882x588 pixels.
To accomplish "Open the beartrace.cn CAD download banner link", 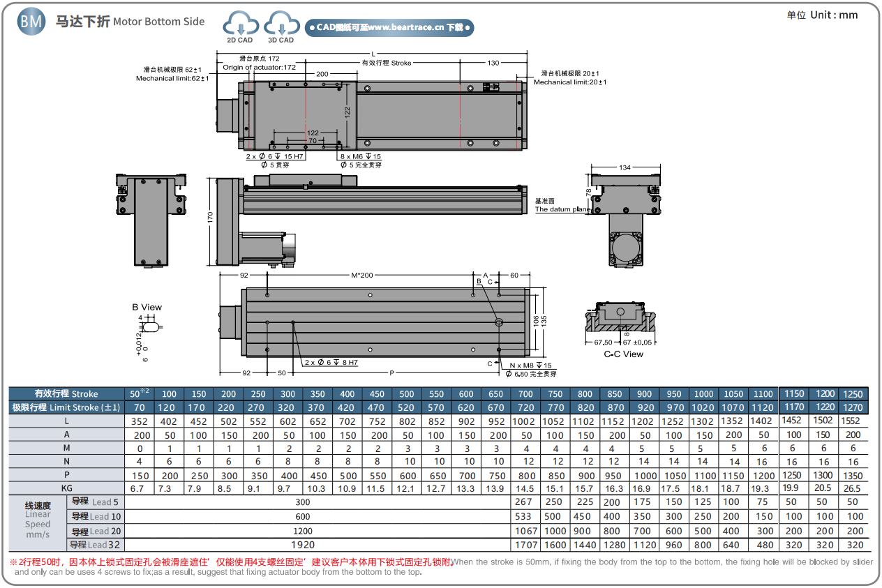I will [390, 27].
